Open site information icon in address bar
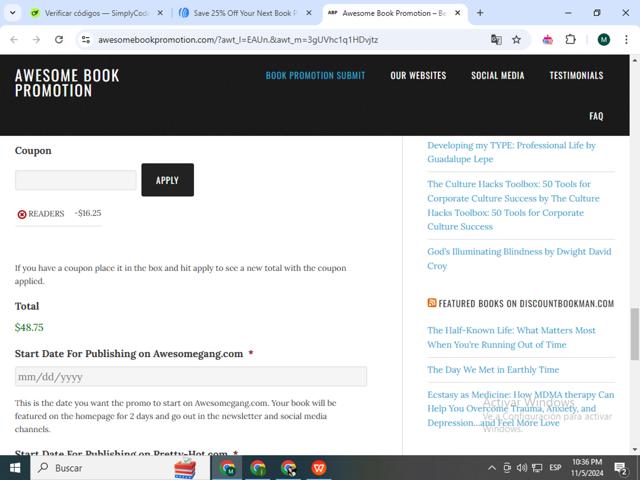Viewport: 640px width, 480px height. (x=86, y=40)
